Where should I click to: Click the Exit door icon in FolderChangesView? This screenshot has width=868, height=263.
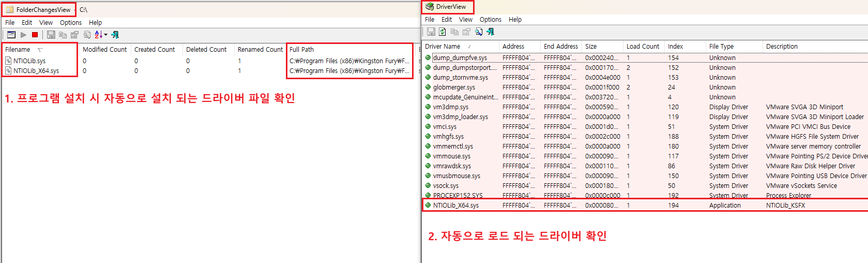(115, 35)
